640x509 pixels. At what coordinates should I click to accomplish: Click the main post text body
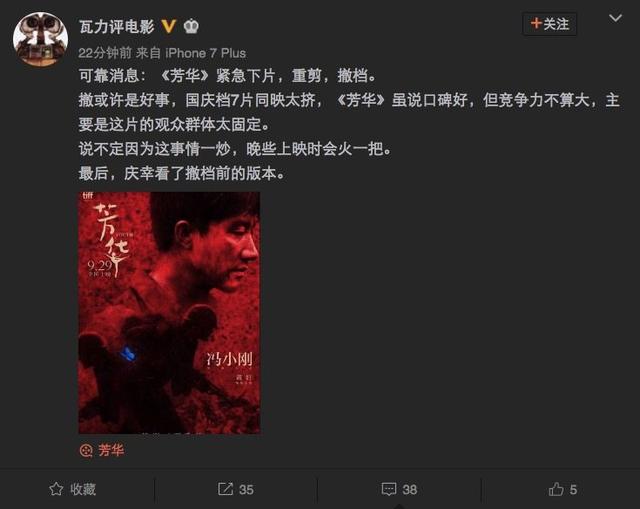349,124
